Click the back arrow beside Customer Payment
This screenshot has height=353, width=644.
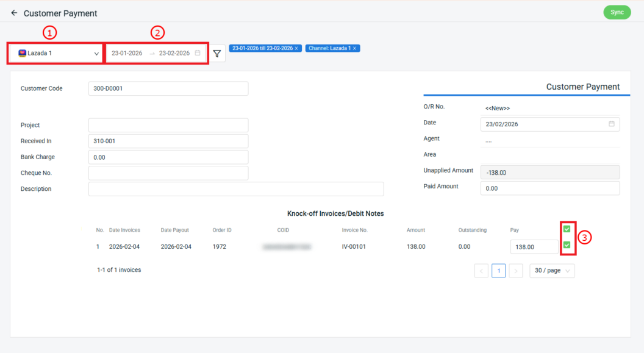(x=14, y=13)
